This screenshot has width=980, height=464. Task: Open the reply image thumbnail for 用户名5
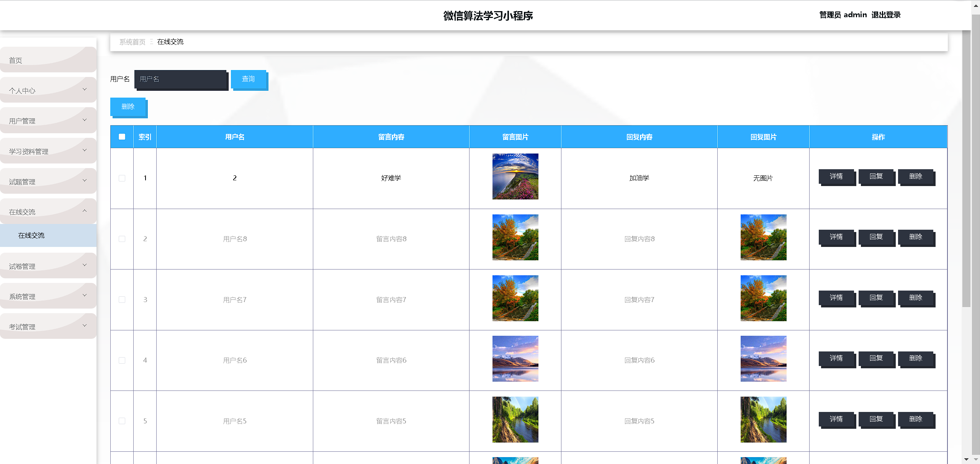tap(763, 420)
